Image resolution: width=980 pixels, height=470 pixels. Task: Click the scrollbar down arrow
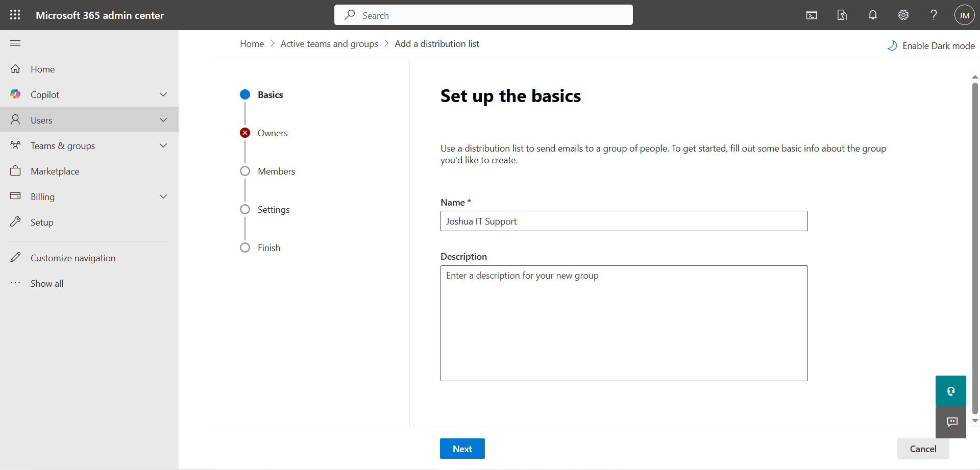[975, 421]
